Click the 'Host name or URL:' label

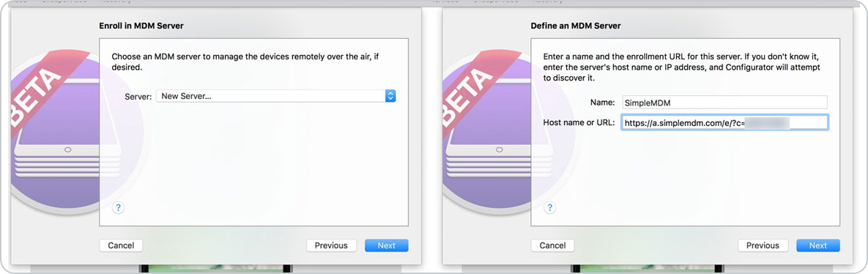coord(579,122)
